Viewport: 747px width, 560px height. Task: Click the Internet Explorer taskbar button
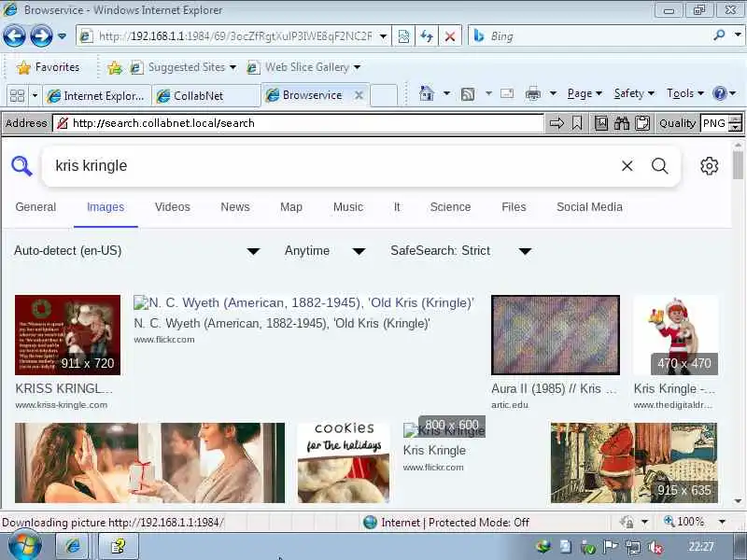click(x=73, y=546)
